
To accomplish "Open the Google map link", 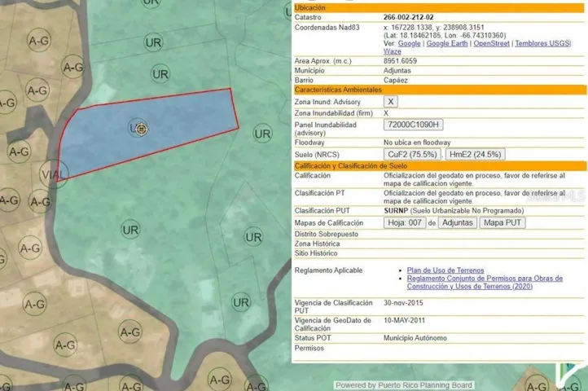I will point(409,43).
